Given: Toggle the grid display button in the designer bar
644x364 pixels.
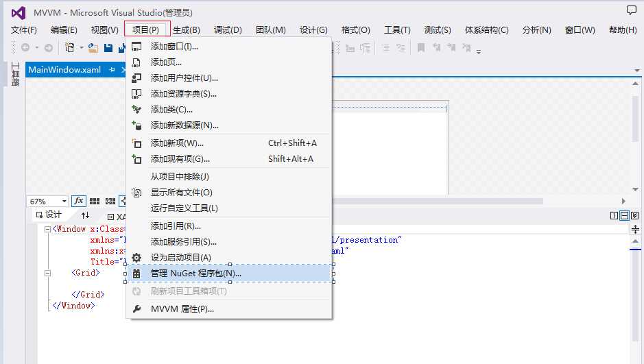Looking at the screenshot, I should click(95, 201).
